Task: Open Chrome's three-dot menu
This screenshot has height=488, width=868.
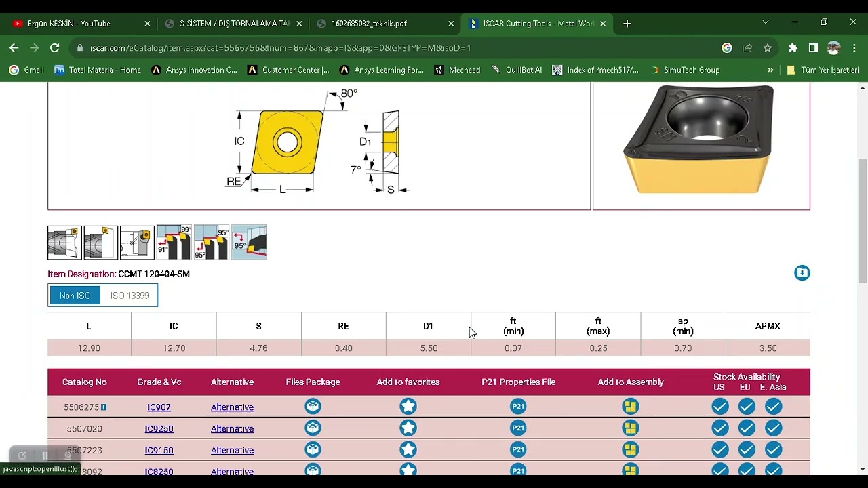Action: pyautogui.click(x=854, y=48)
